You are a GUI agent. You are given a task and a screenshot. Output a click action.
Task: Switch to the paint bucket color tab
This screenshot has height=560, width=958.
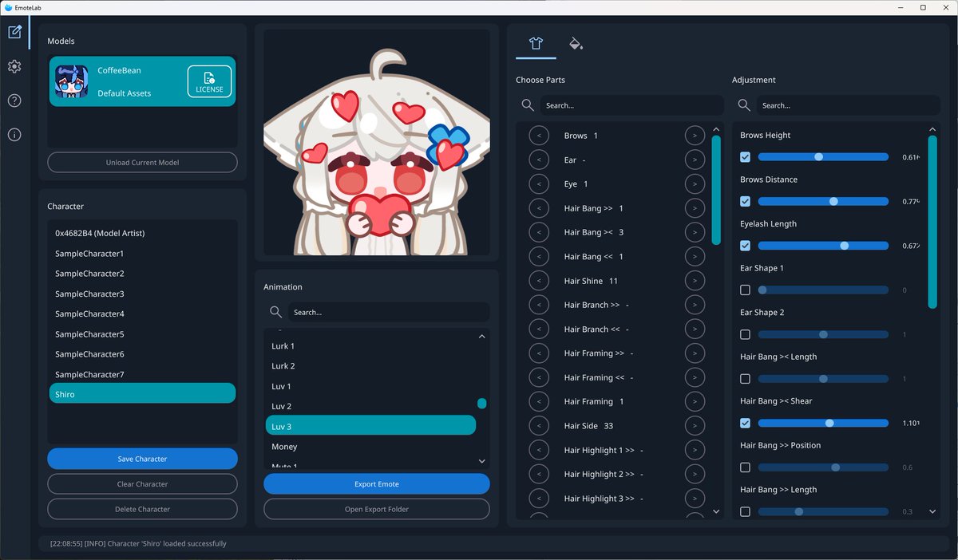575,43
